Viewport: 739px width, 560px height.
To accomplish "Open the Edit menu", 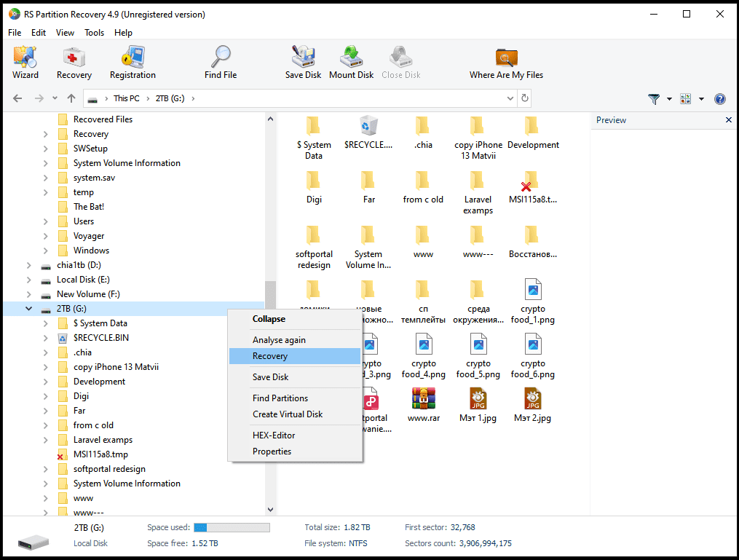I will (x=39, y=33).
